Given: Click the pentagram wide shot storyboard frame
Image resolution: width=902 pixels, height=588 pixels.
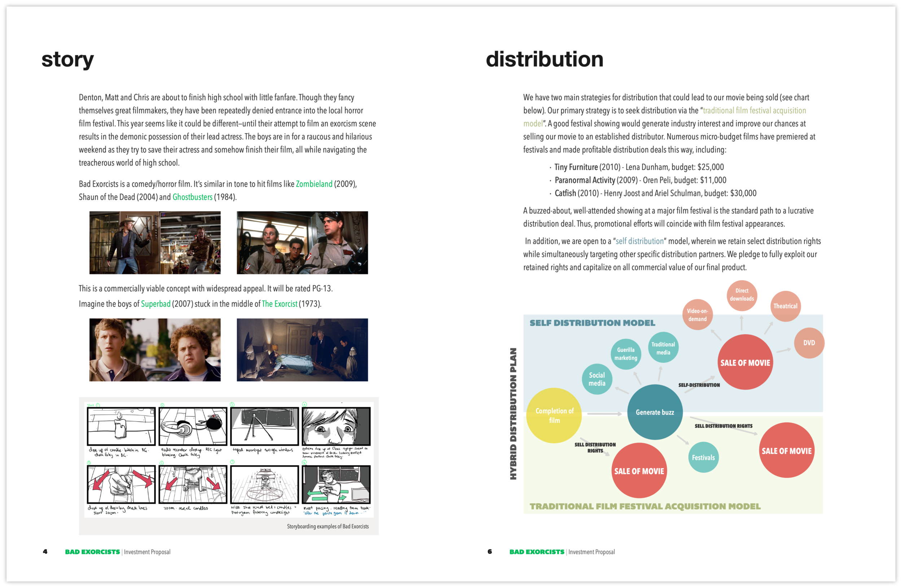Looking at the screenshot, I should click(x=264, y=484).
